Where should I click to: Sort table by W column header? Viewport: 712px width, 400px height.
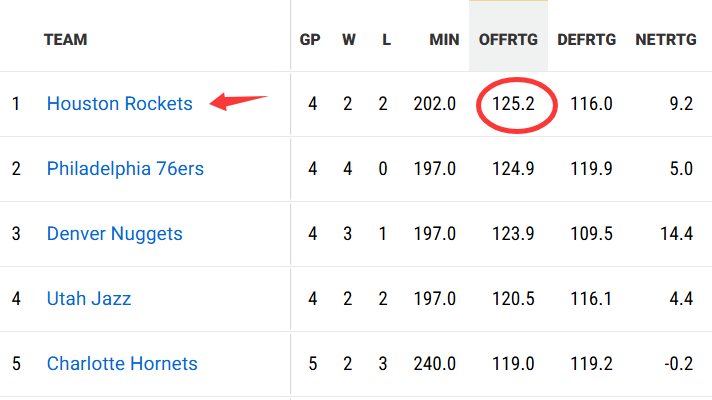(x=348, y=40)
